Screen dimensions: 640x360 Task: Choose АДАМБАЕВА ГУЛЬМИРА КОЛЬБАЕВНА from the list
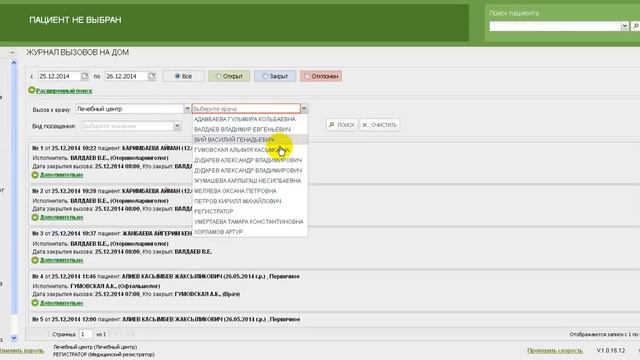tap(250, 119)
